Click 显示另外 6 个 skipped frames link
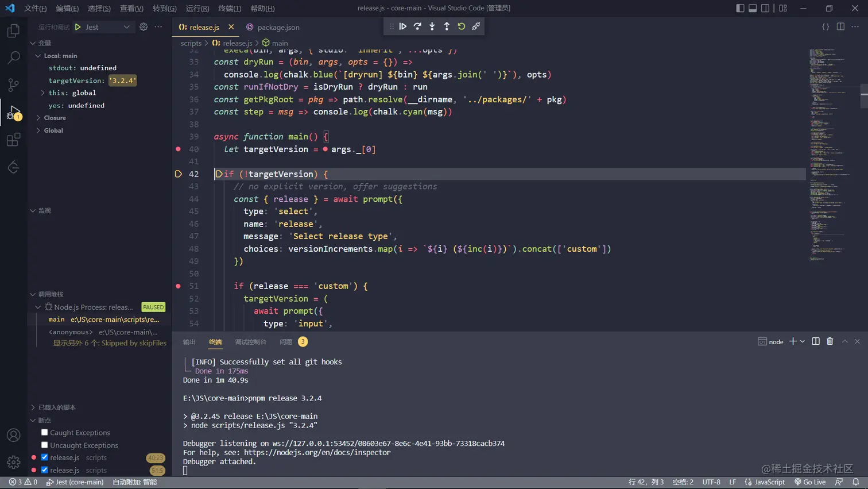 (x=110, y=343)
